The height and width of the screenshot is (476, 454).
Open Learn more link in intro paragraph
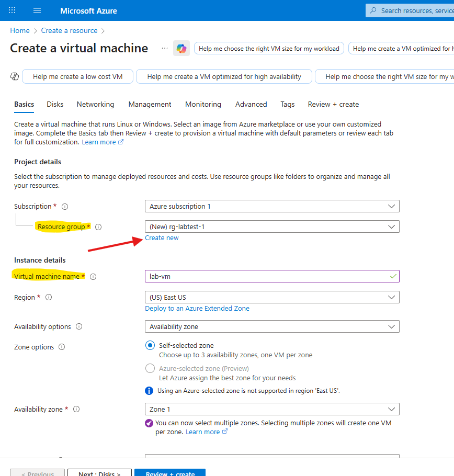tap(103, 142)
